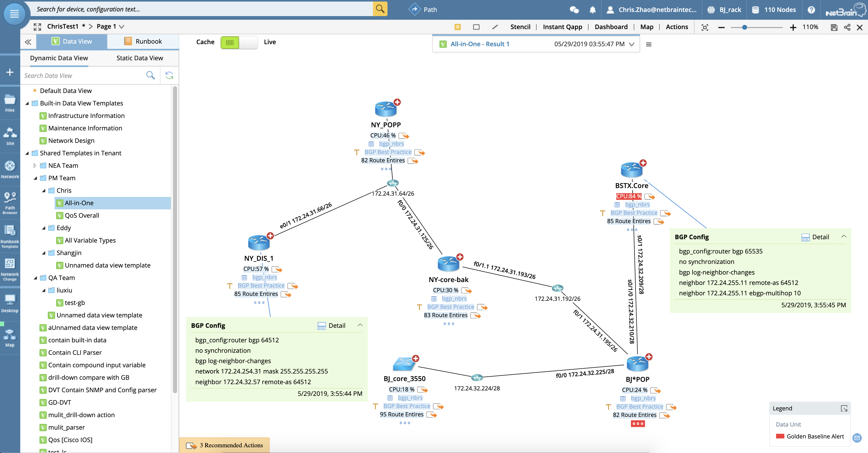Click the share map icon
Screen dimensions: 868x453
(x=847, y=27)
